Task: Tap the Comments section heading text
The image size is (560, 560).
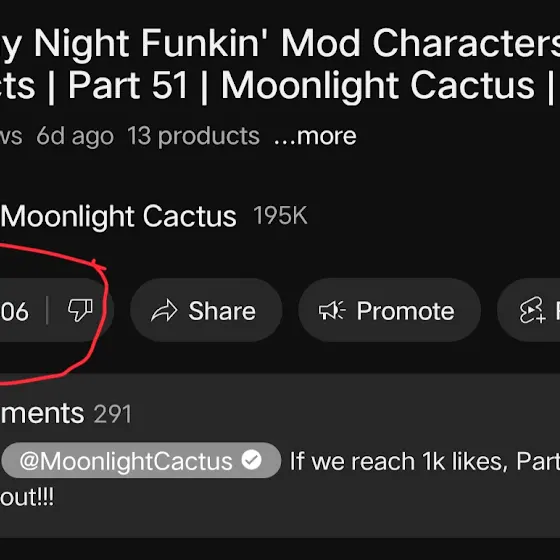Action: coord(42,413)
